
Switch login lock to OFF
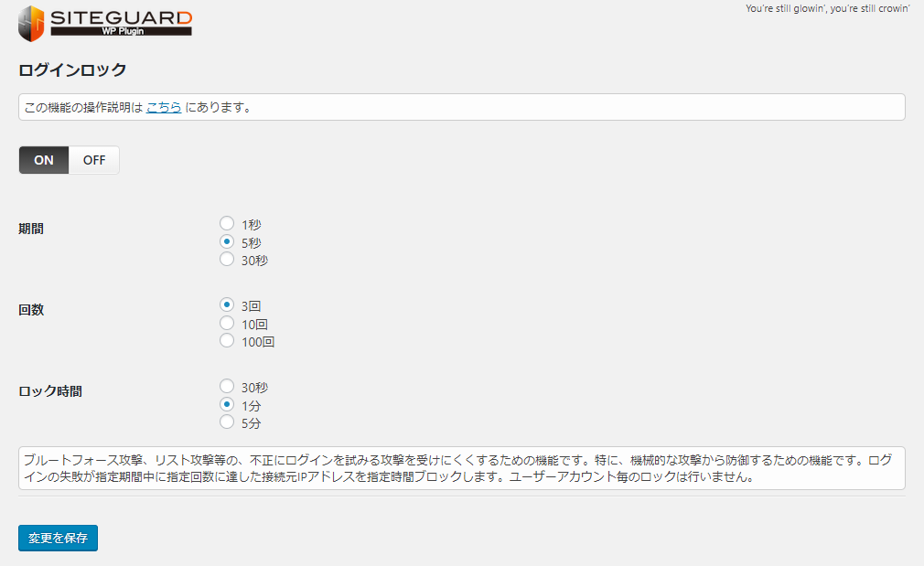point(94,160)
